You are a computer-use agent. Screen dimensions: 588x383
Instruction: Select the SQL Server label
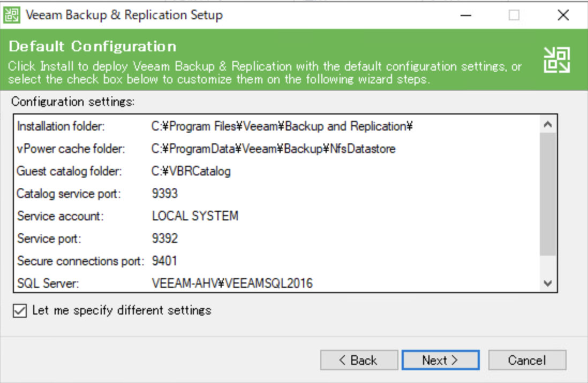pos(48,284)
